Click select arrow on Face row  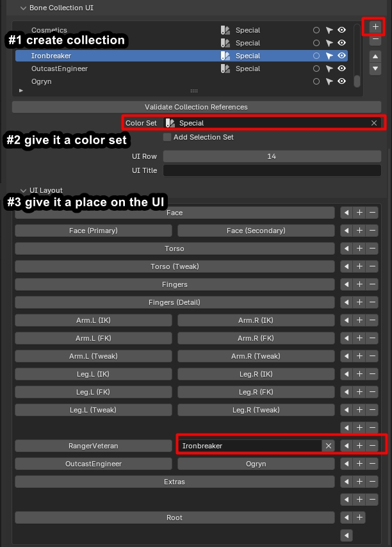click(x=347, y=213)
